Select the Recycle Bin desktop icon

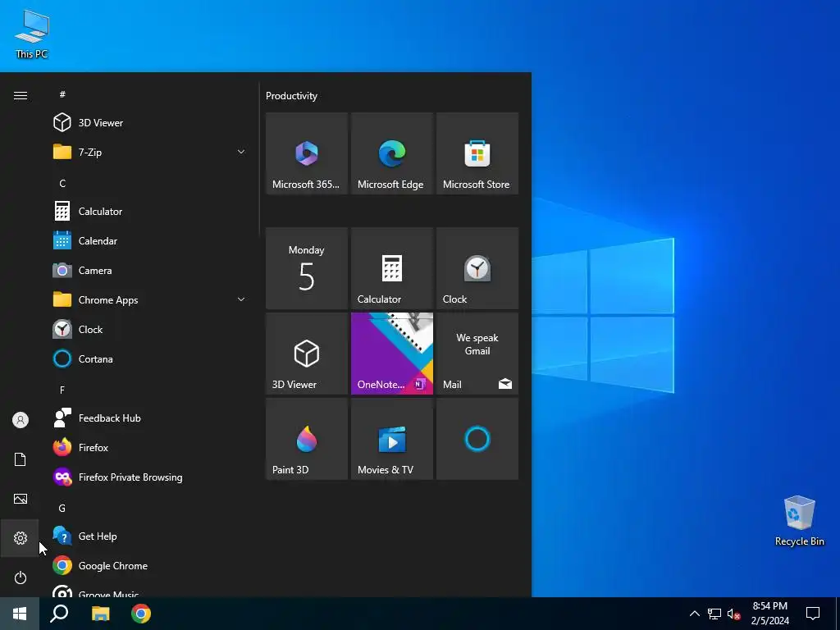(x=799, y=521)
